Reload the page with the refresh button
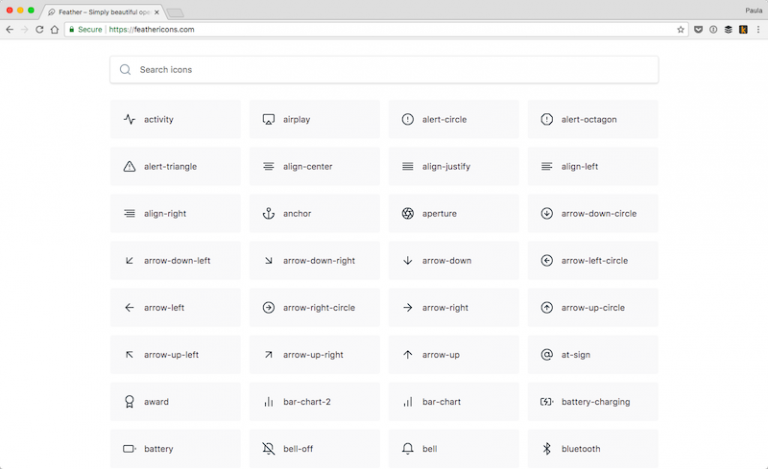The width and height of the screenshot is (768, 469). (39, 30)
